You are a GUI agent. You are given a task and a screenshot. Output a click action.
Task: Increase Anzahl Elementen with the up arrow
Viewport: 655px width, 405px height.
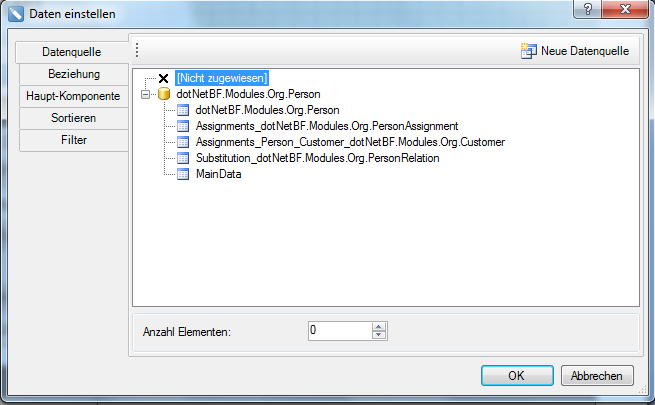coord(378,325)
